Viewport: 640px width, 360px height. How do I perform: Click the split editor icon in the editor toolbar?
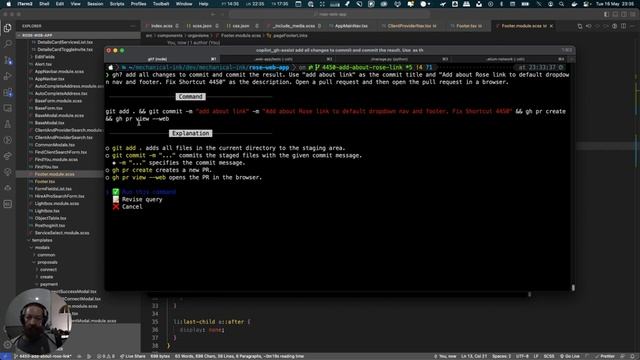click(623, 26)
